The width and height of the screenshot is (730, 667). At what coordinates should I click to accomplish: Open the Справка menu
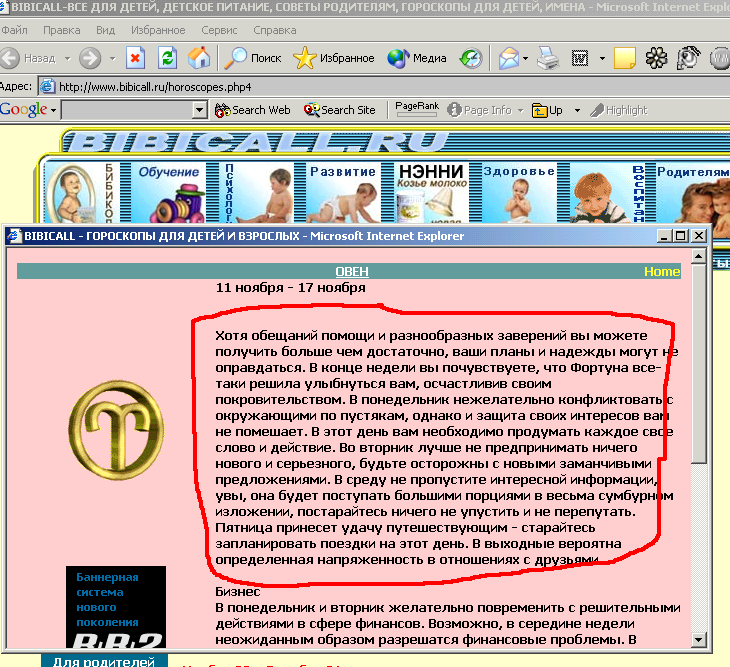click(275, 30)
